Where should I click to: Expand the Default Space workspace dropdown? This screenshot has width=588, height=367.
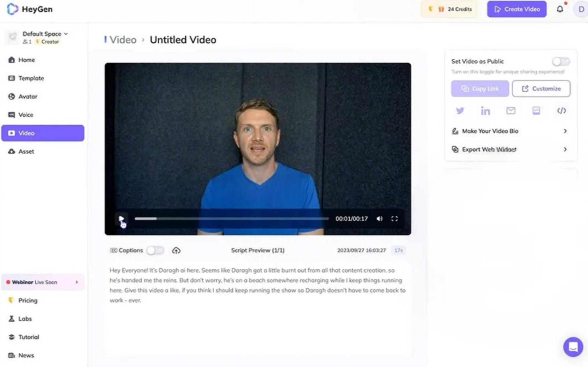tap(66, 33)
